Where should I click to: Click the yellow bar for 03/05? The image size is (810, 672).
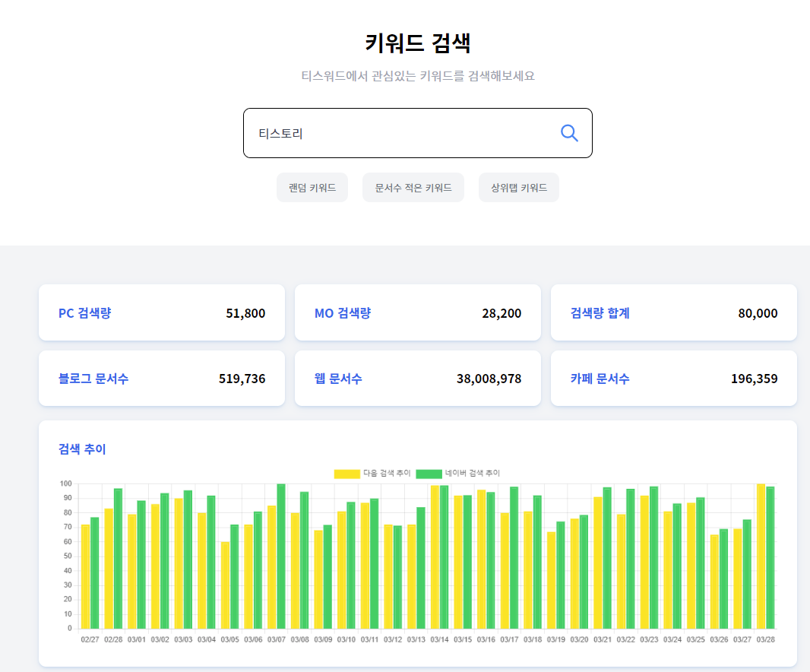225,585
